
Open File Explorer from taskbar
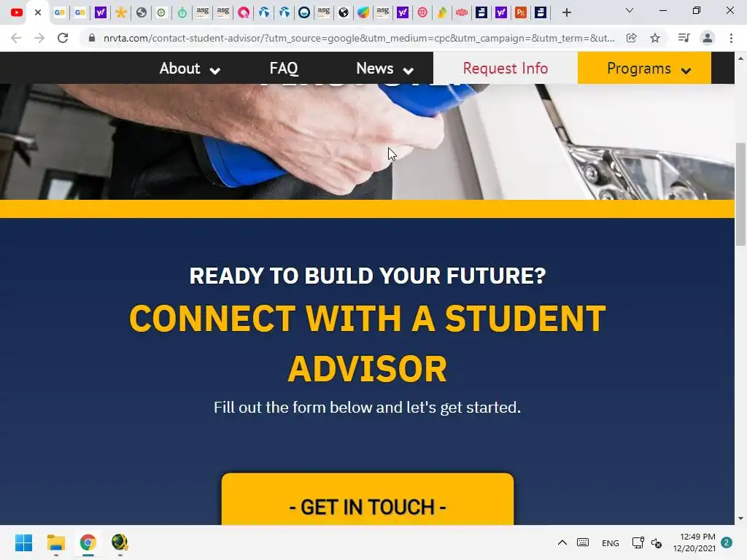[x=55, y=542]
